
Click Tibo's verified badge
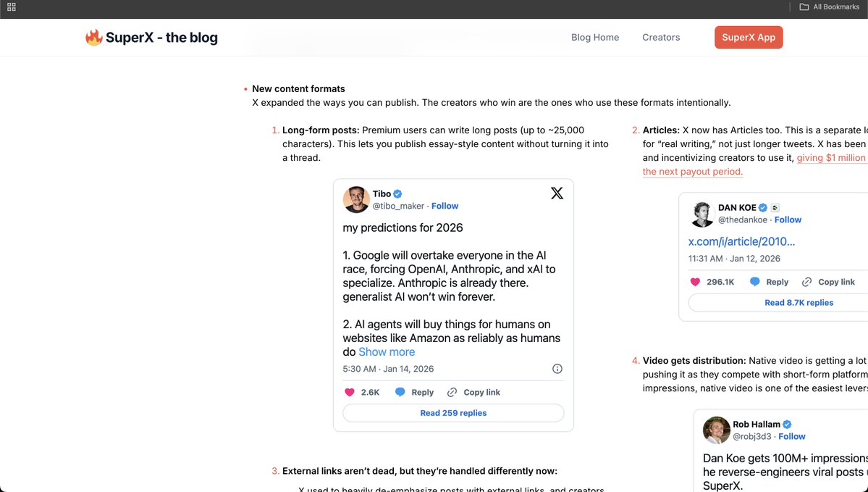click(x=397, y=194)
